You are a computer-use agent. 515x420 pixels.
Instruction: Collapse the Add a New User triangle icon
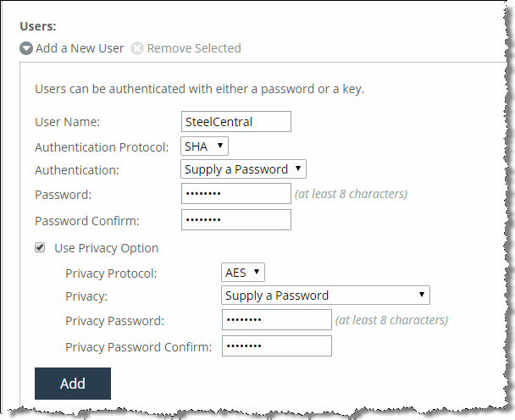[x=26, y=48]
